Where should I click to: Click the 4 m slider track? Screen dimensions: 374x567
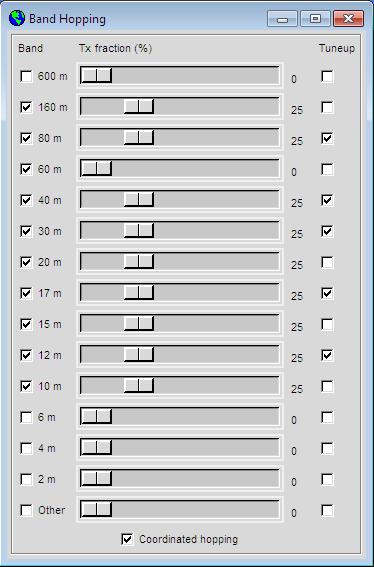pyautogui.click(x=179, y=448)
